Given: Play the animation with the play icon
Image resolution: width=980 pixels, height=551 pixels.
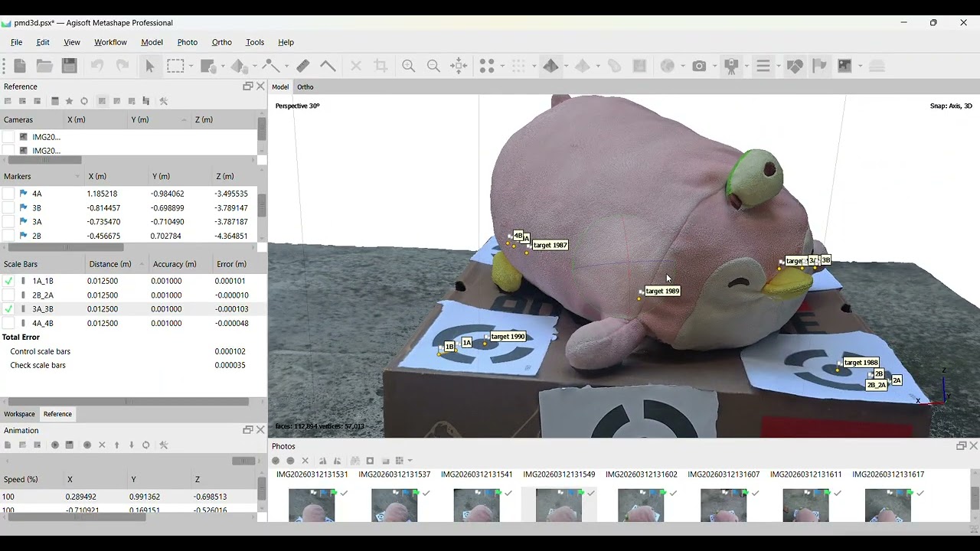Looking at the screenshot, I should click(x=55, y=445).
